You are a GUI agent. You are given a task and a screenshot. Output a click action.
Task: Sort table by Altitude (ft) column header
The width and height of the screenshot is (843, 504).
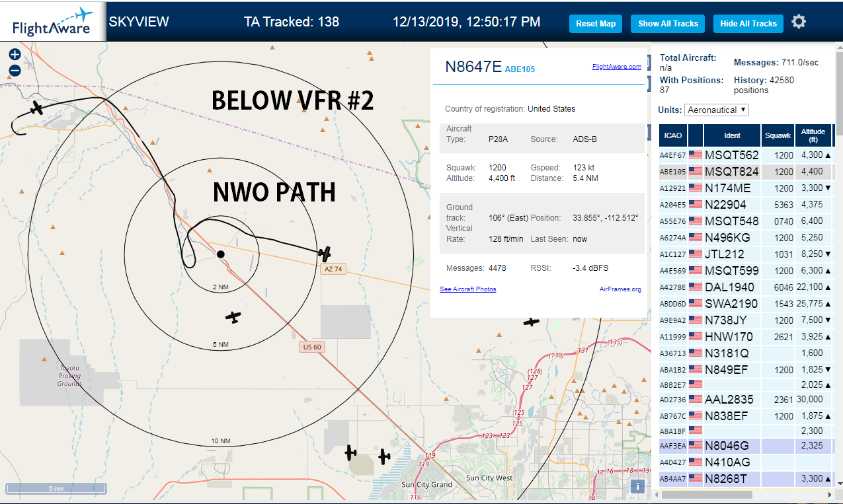tap(813, 135)
